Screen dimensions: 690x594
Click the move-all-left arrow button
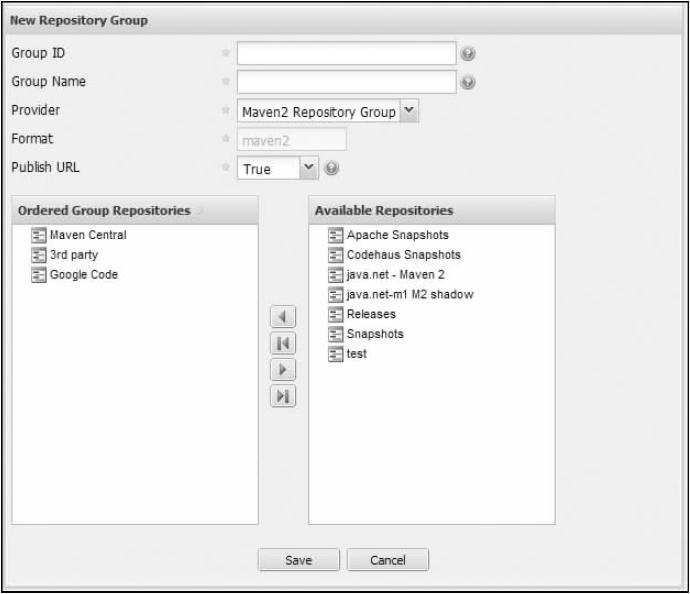[282, 344]
